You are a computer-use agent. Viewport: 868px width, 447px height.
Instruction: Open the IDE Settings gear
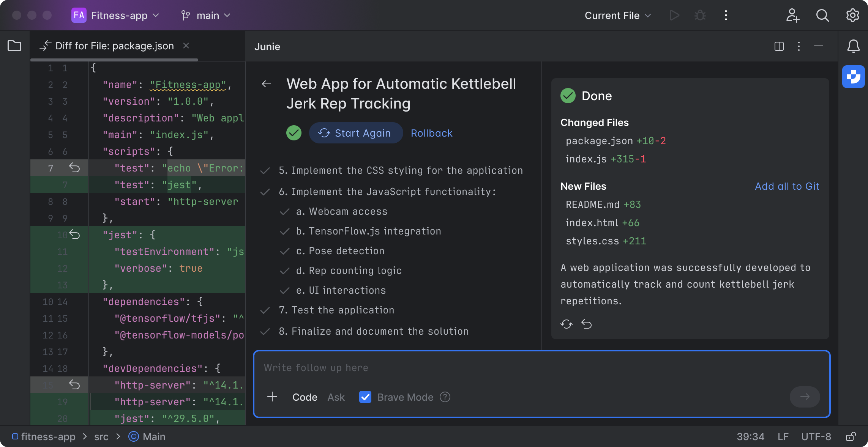pyautogui.click(x=852, y=16)
